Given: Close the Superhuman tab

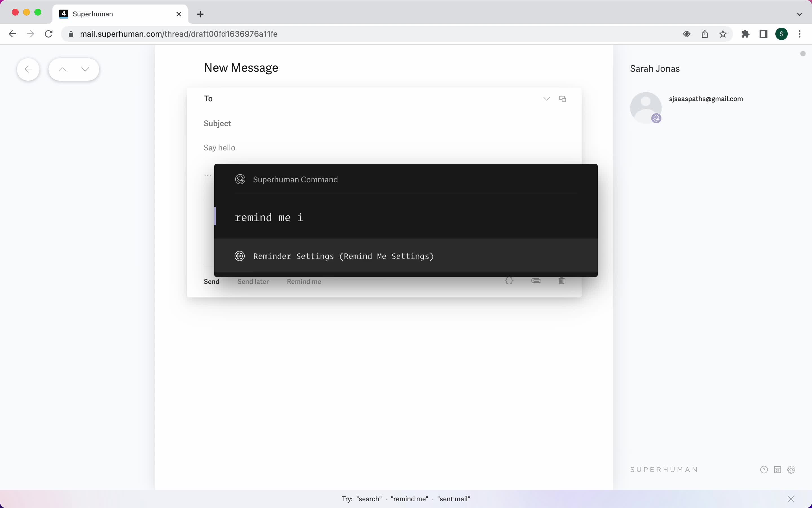Looking at the screenshot, I should [x=179, y=14].
